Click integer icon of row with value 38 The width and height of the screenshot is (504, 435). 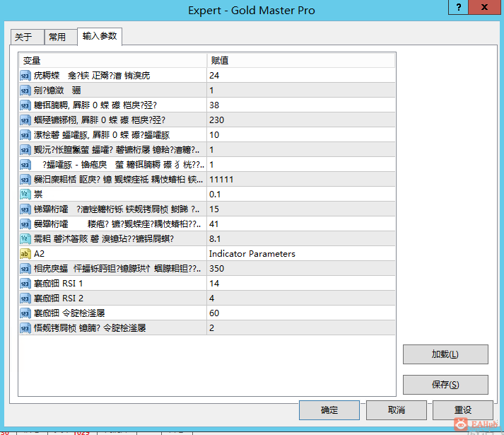coord(25,105)
